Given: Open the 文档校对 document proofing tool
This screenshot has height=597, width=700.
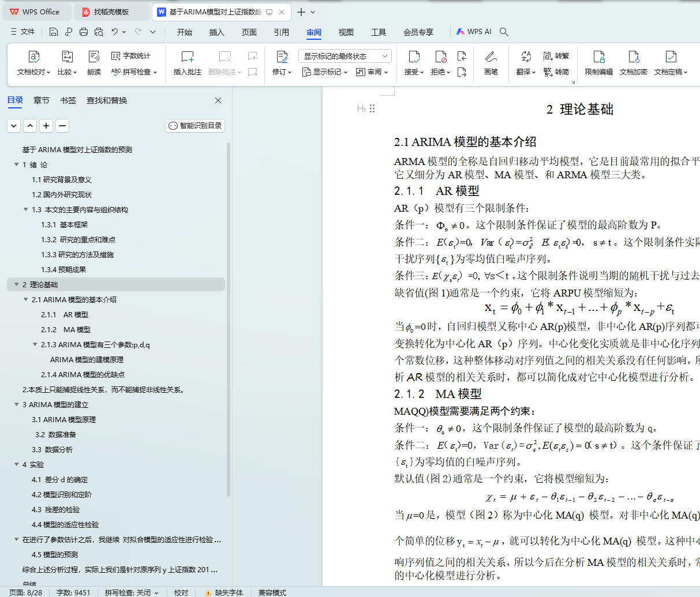Looking at the screenshot, I should (x=33, y=63).
